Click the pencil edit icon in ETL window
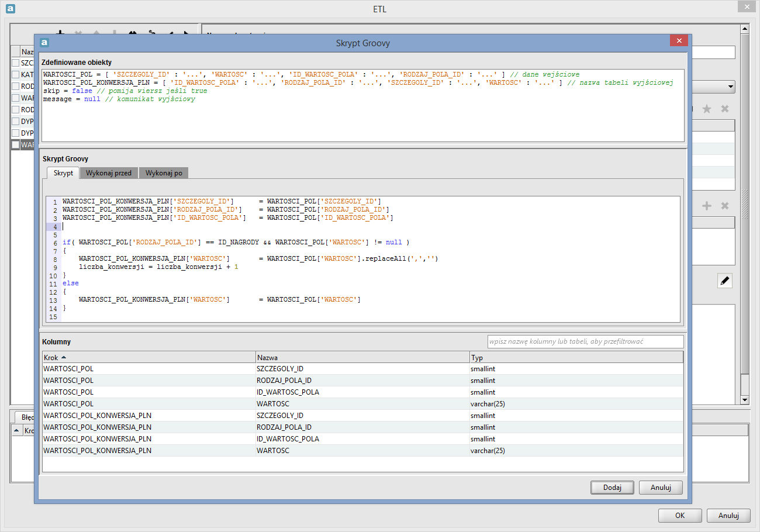 [x=725, y=281]
